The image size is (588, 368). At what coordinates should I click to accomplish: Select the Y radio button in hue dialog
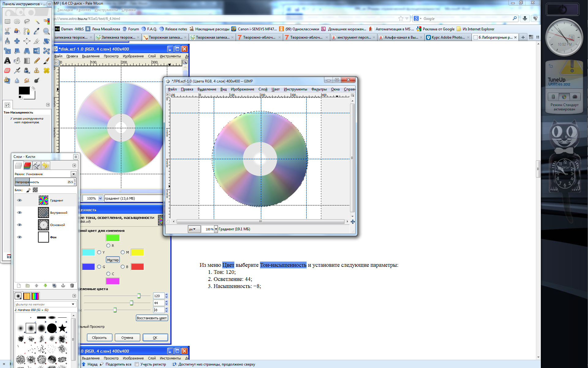coord(99,252)
